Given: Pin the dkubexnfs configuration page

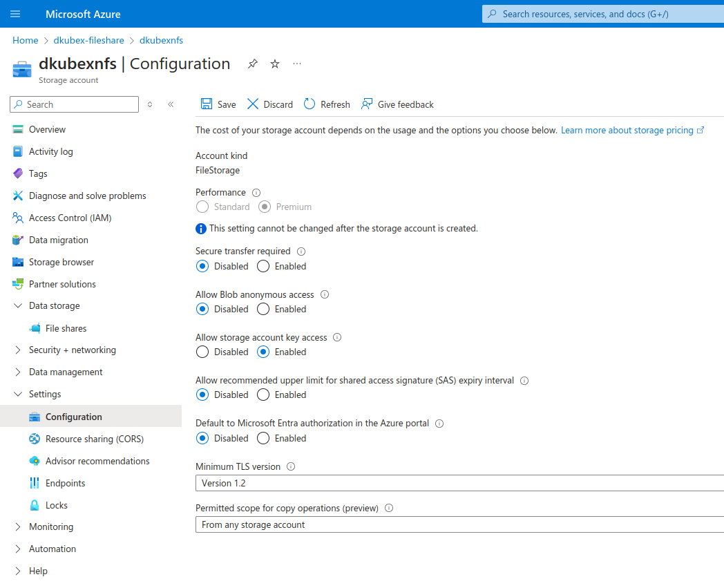Looking at the screenshot, I should (x=253, y=64).
